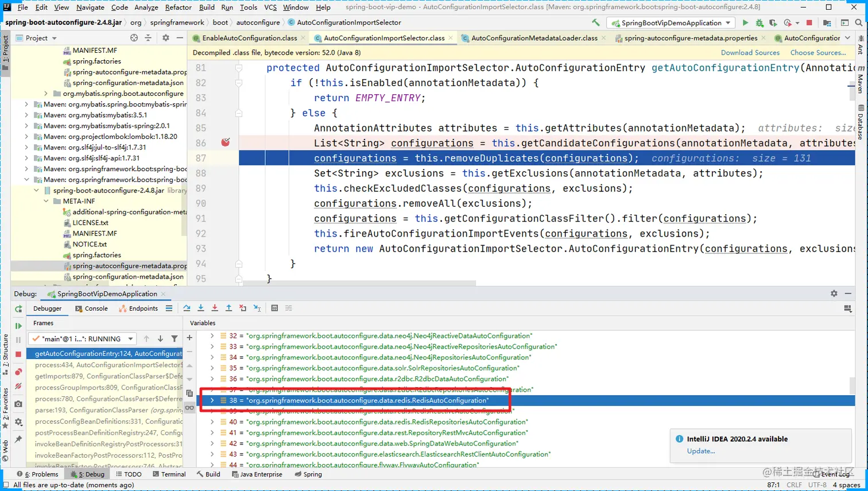
Task: Run with coverage shield icon
Action: [773, 22]
